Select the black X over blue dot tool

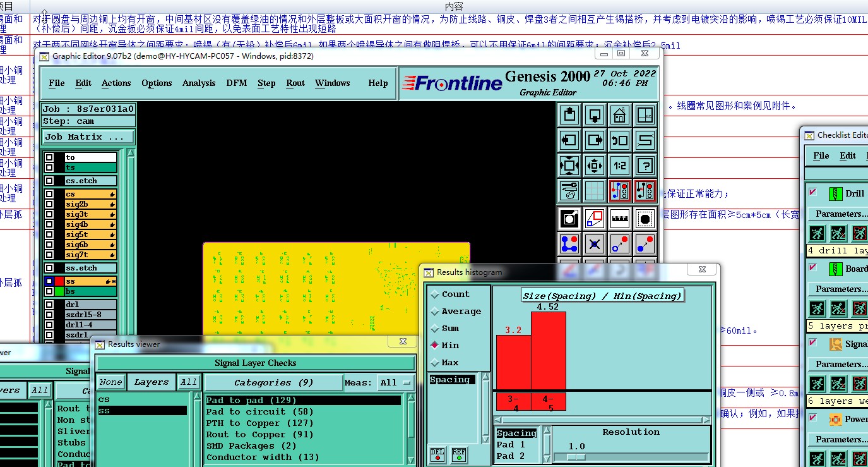tap(595, 244)
